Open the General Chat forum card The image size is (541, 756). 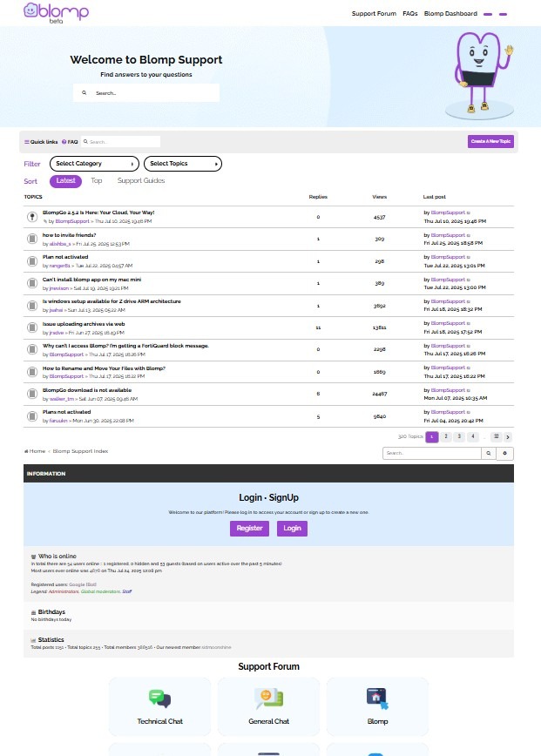tap(268, 706)
